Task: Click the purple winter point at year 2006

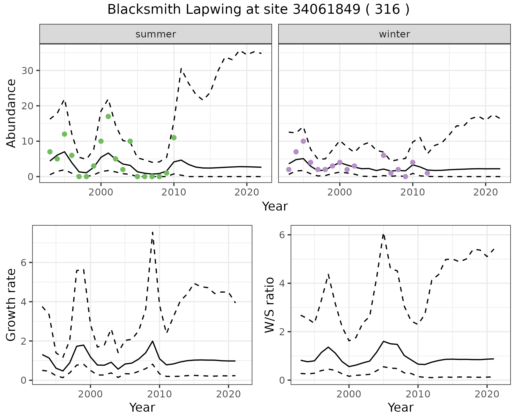Action: (x=383, y=155)
